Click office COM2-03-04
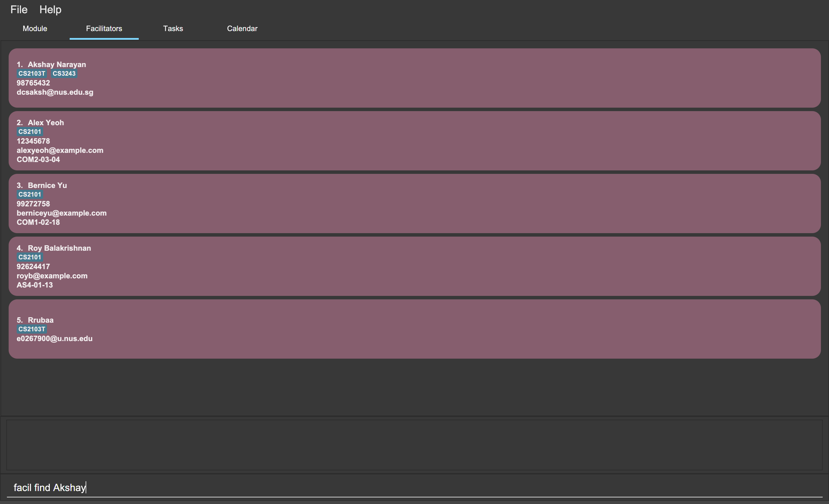 38,159
